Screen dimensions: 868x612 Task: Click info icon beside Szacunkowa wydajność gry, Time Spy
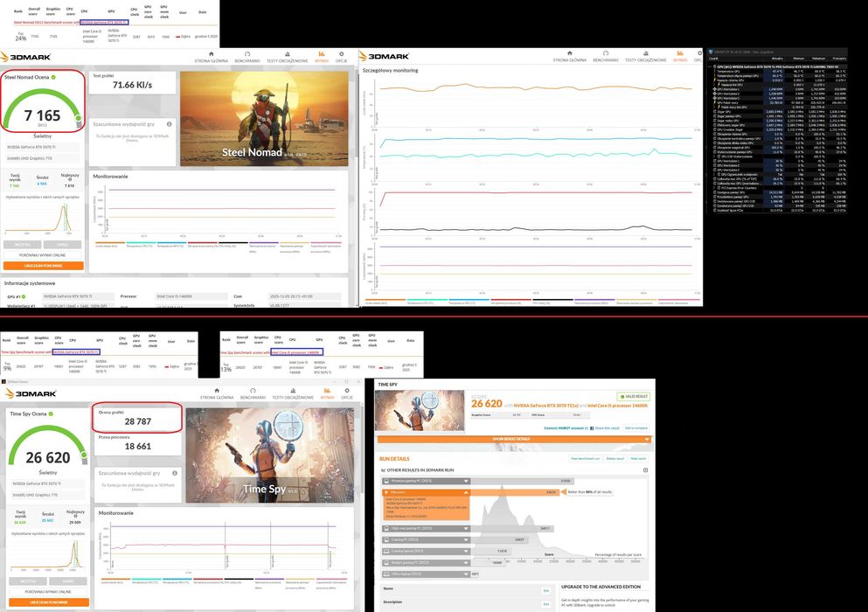[x=174, y=473]
